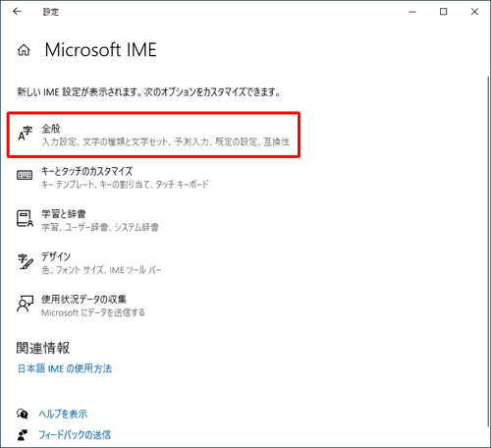Open the 日本語 IME の使用方法 link
Screen dimensions: 491x448
click(x=65, y=368)
